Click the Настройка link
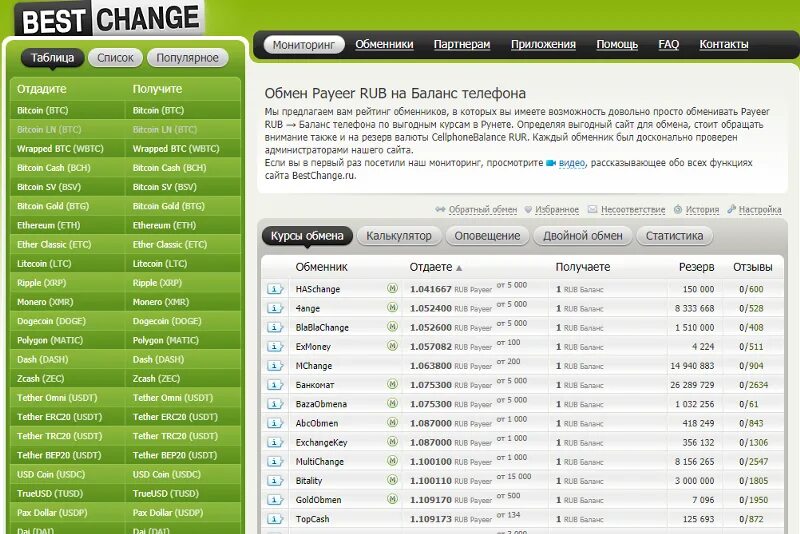The height and width of the screenshot is (534, 800). click(760, 210)
